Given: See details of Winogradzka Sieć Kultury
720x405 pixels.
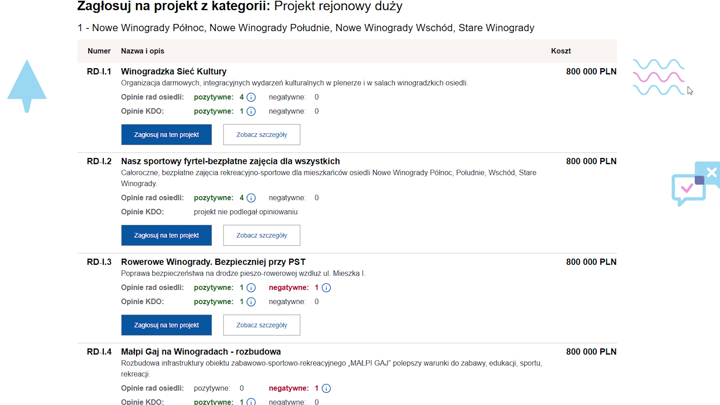Looking at the screenshot, I should [x=261, y=135].
